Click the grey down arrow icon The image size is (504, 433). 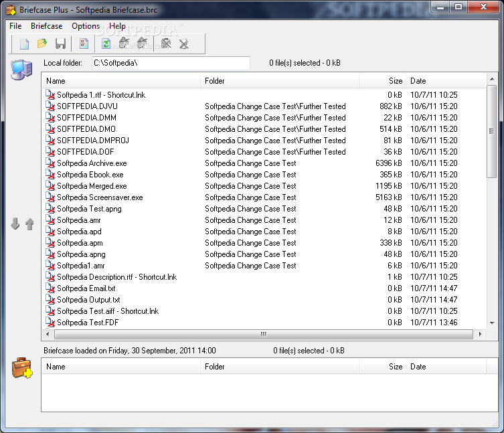15,224
